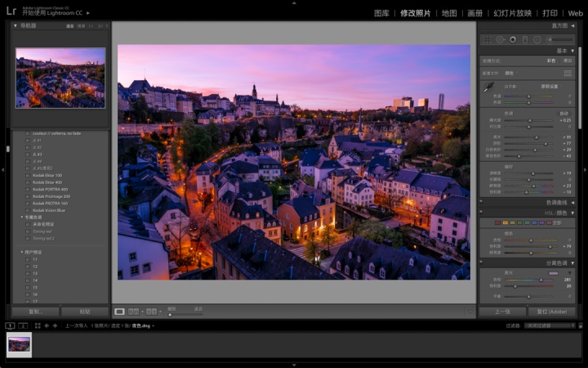Collapse left panel with side arrow
The image size is (588, 368).
coord(2,170)
